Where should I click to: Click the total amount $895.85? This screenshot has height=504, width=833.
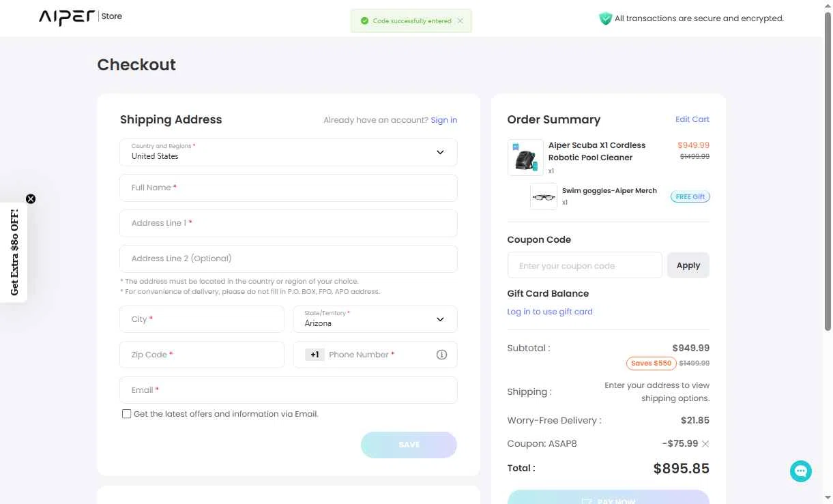pos(681,469)
